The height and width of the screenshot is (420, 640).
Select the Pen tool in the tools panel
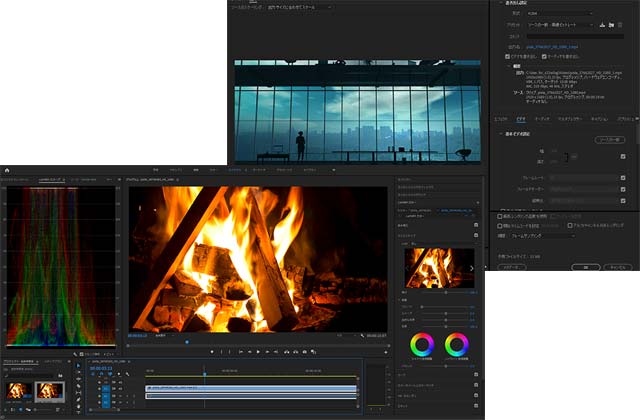[78, 400]
